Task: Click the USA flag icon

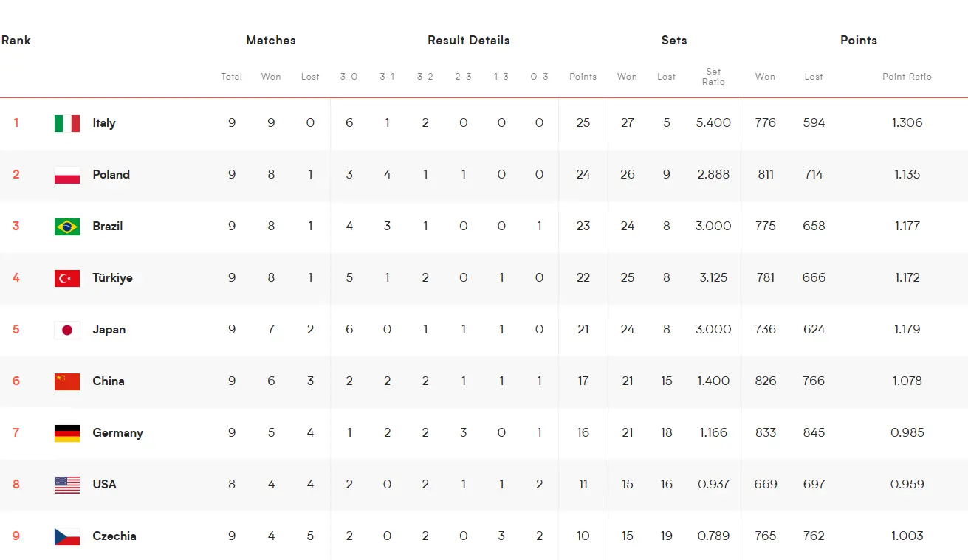Action: pyautogui.click(x=67, y=485)
